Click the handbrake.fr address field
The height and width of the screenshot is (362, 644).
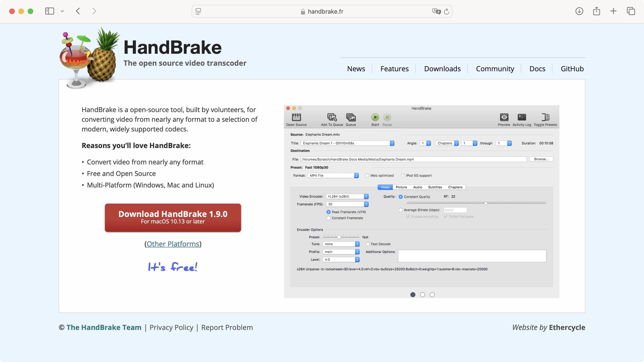point(322,11)
